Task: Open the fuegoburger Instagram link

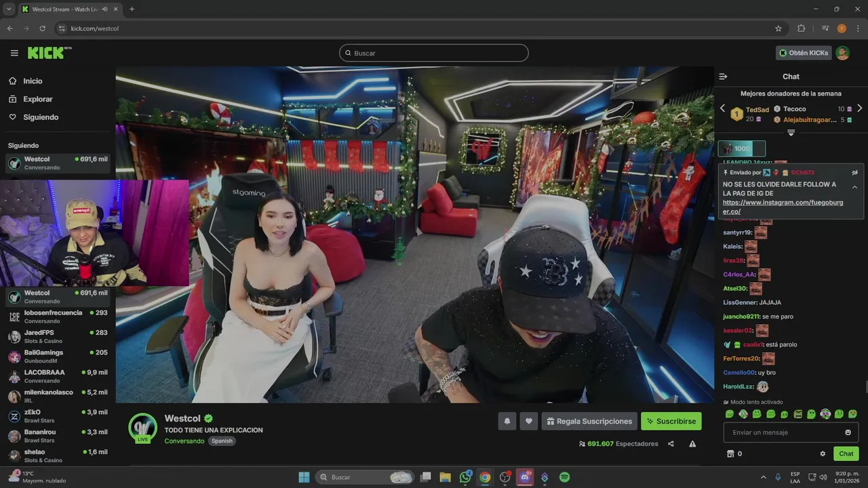Action: tap(783, 207)
